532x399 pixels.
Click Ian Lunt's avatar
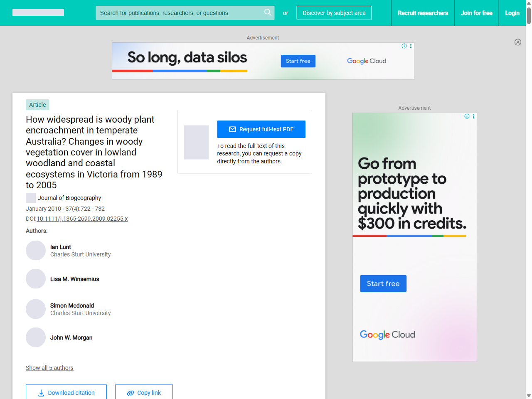36,251
